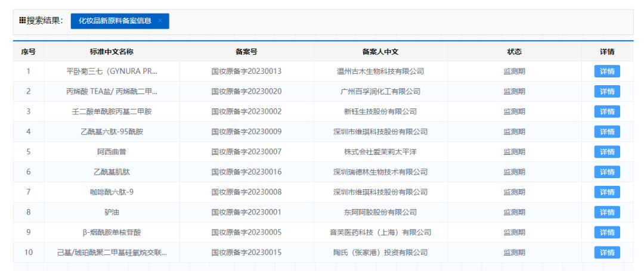Select name cell β-烟酰胺单核苷酸
644x271 pixels.
[x=112, y=232]
